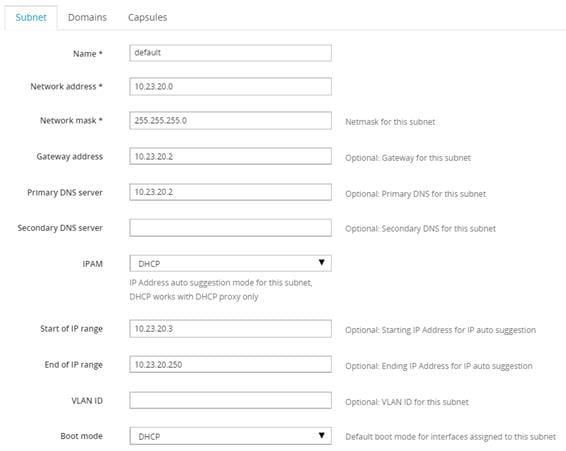Image resolution: width=566 pixels, height=451 pixels.
Task: Click the End of IP range field
Action: tap(230, 364)
